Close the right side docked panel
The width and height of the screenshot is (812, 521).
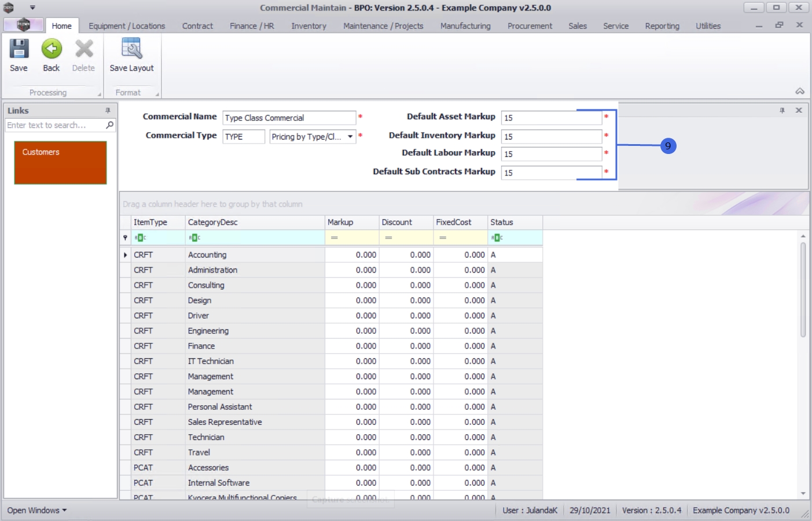coord(799,111)
